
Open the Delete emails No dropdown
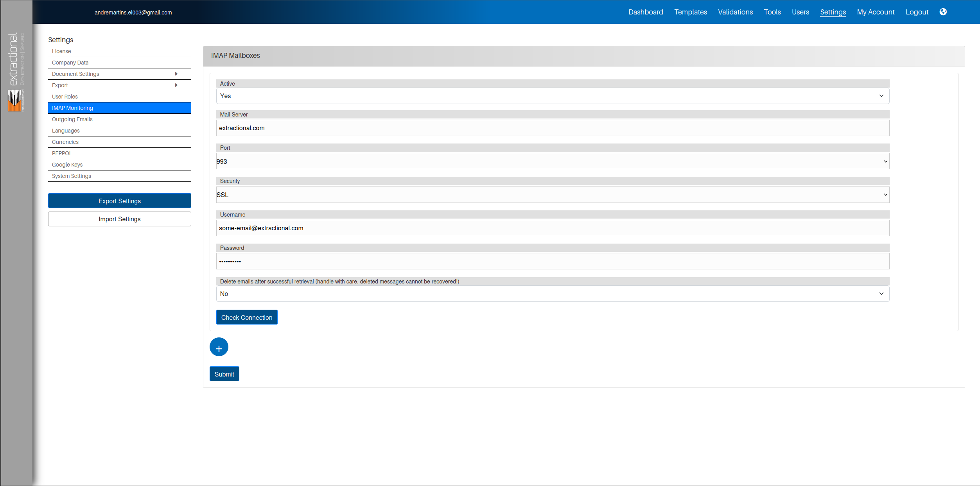pyautogui.click(x=553, y=294)
